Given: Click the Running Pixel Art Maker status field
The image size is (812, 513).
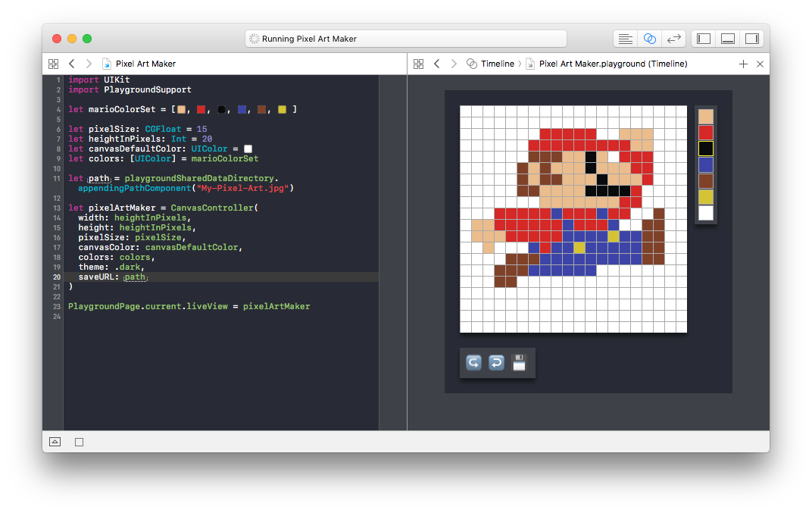Looking at the screenshot, I should (x=405, y=39).
